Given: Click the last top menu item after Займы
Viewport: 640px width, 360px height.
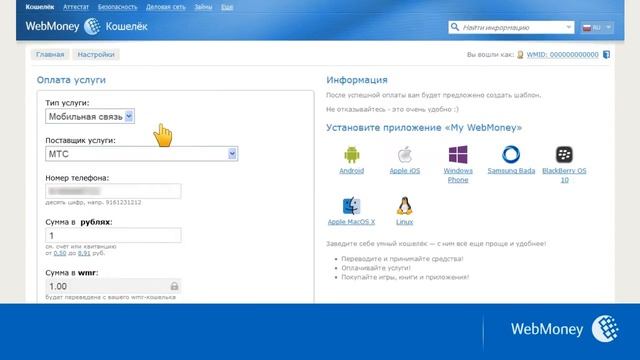Looking at the screenshot, I should click(227, 7).
